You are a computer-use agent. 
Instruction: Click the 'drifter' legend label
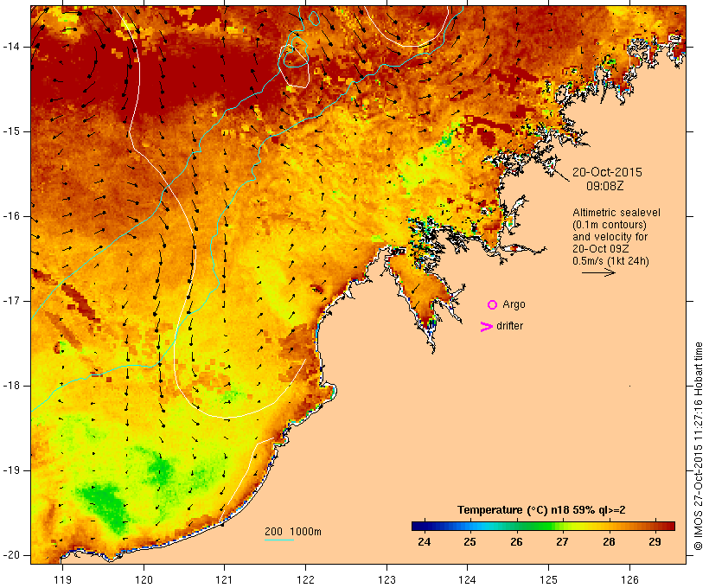tap(509, 326)
